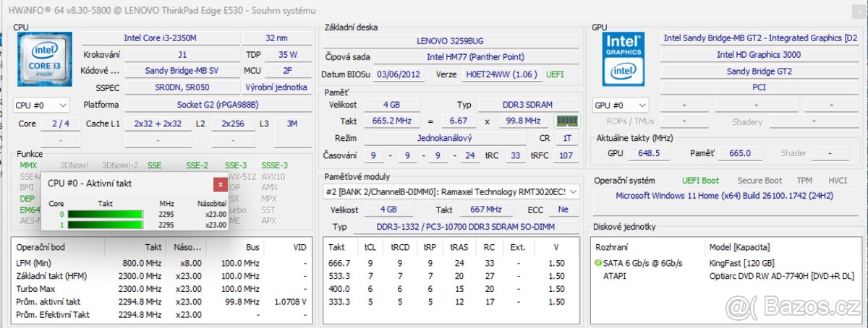Click the green RAM module icon
This screenshot has height=328, width=868.
[x=566, y=121]
